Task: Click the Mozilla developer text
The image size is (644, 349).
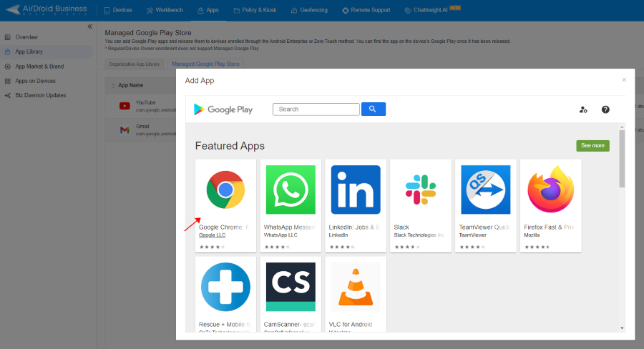Action: [x=532, y=235]
